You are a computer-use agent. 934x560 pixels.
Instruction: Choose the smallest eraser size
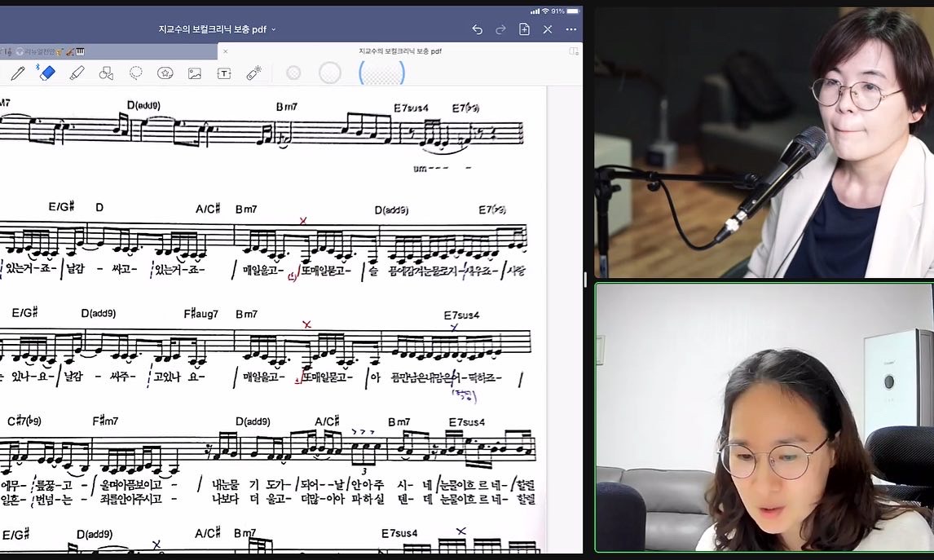click(x=293, y=73)
